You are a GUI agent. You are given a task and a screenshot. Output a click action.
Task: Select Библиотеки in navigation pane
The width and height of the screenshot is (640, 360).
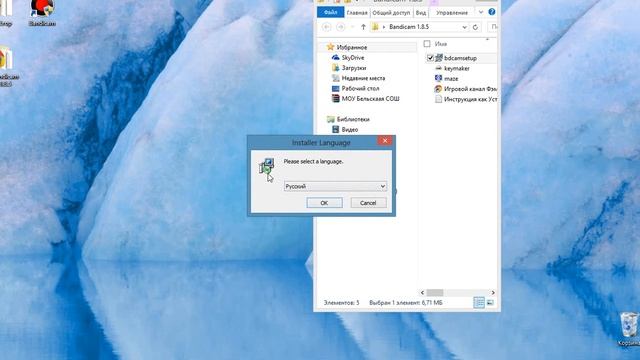(353, 119)
